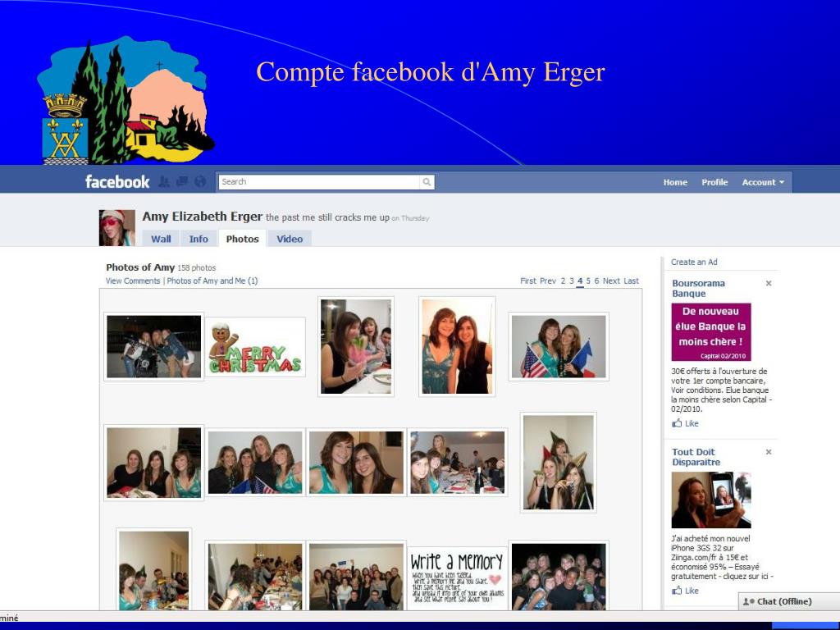Open the Write a Memory image
Screen dimensions: 840x630
pos(457,578)
